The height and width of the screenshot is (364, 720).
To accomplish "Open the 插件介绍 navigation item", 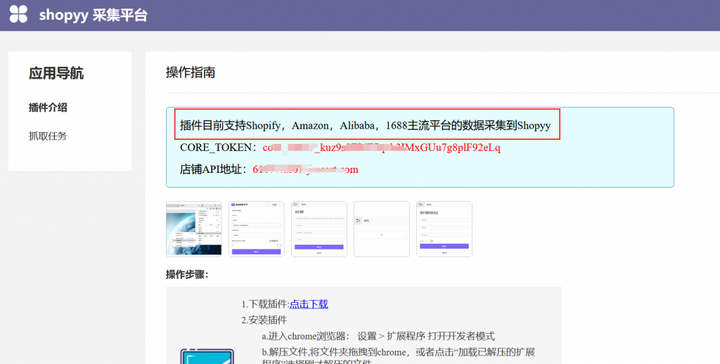I will (48, 107).
